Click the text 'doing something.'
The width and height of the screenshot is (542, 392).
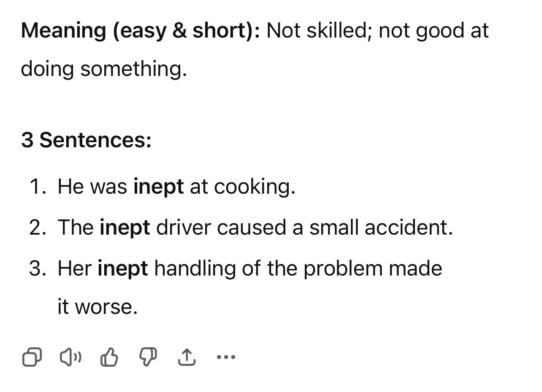(x=104, y=69)
